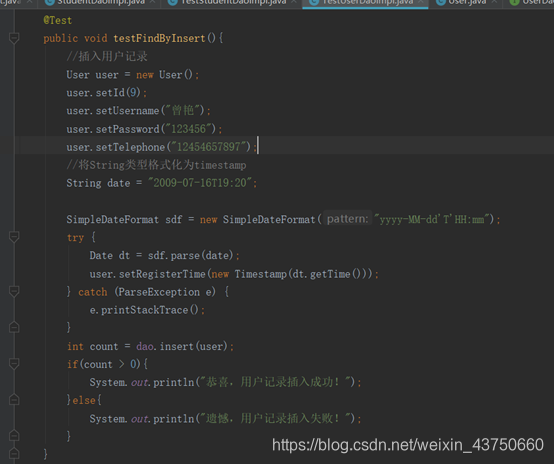This screenshot has height=464, width=554.
Task: Click the else keyword
Action: click(x=84, y=400)
